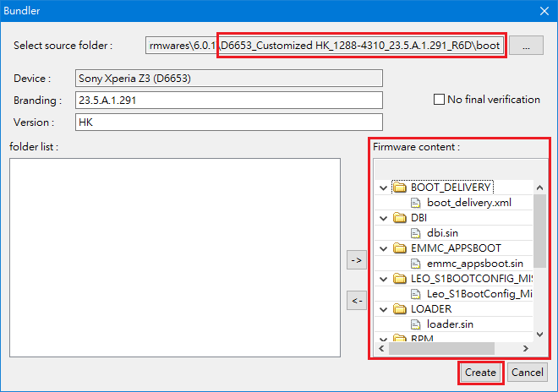Viewport: 558px width, 392px height.
Task: Click the horizontal scrollbar thumb in Firmware content
Action: (441, 349)
